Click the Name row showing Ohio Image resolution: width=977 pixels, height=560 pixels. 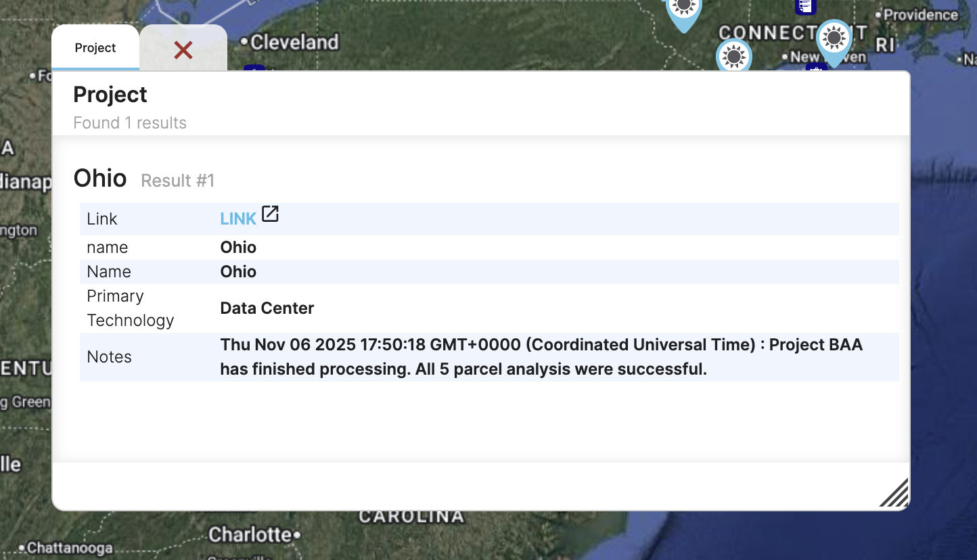[489, 271]
